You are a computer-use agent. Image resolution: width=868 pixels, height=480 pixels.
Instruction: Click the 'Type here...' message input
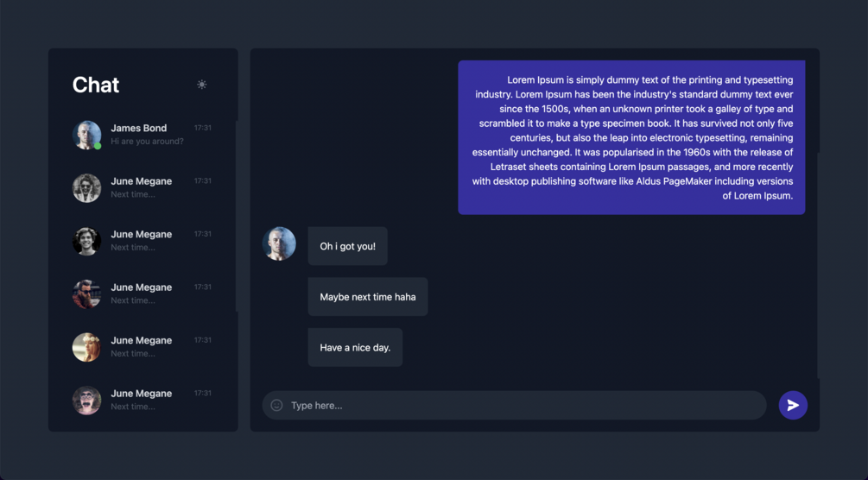pyautogui.click(x=514, y=405)
